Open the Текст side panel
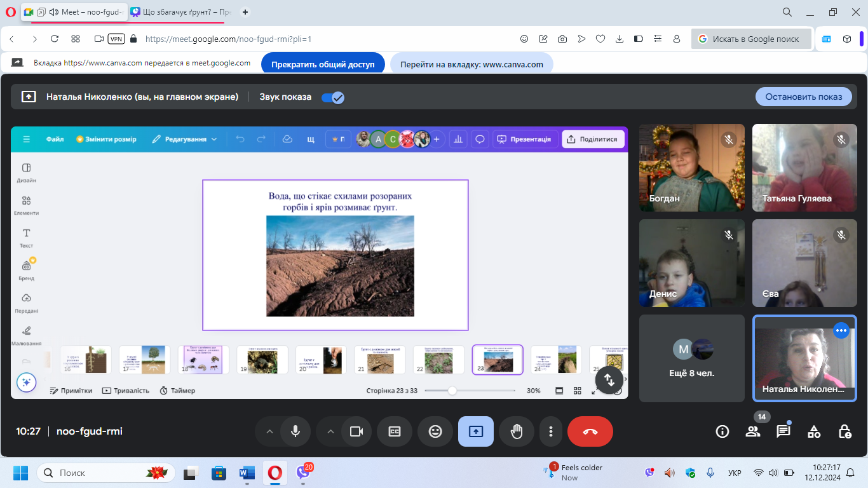Image resolution: width=868 pixels, height=488 pixels. [26, 238]
